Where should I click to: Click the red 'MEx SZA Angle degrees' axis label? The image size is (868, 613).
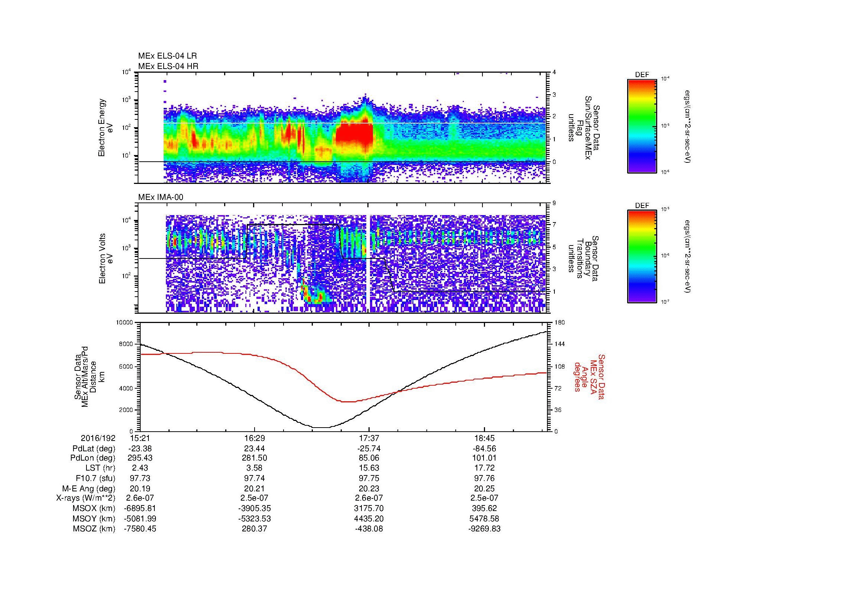pos(589,377)
